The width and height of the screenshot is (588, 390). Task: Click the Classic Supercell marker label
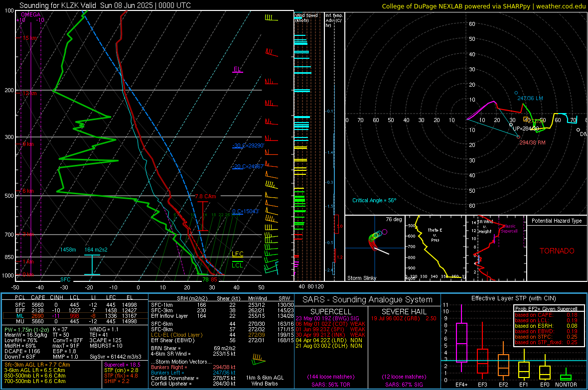tap(509, 229)
